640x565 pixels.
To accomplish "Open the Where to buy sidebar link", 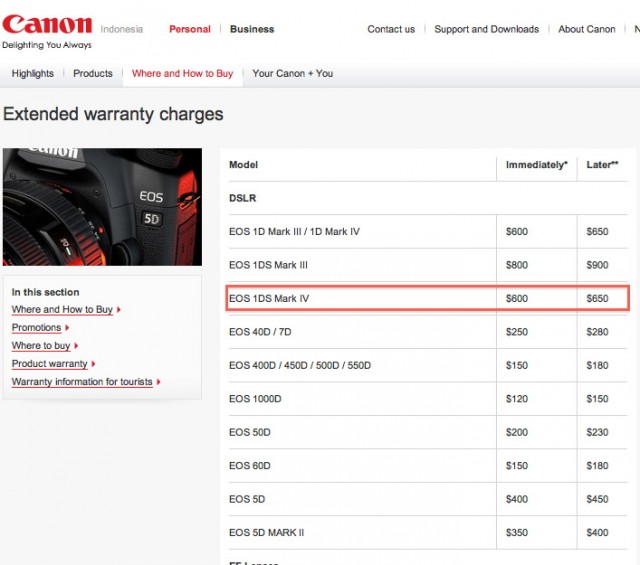I will [41, 346].
